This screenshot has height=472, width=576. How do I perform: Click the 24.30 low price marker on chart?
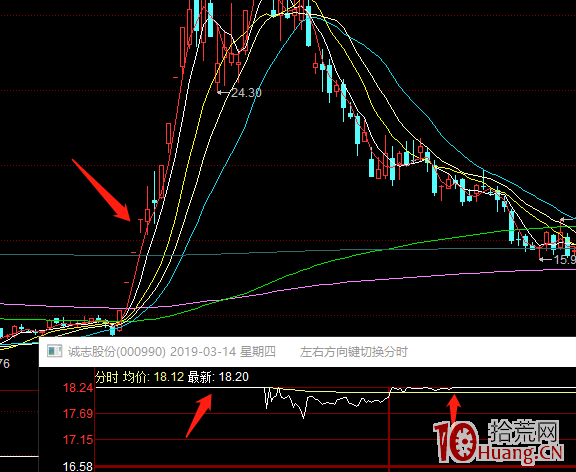pos(246,93)
